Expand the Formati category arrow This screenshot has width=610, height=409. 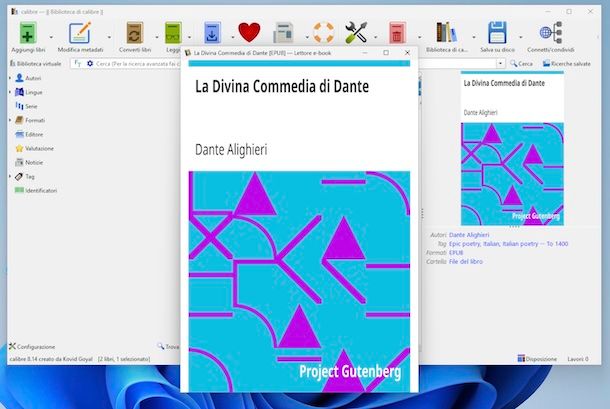(10, 120)
